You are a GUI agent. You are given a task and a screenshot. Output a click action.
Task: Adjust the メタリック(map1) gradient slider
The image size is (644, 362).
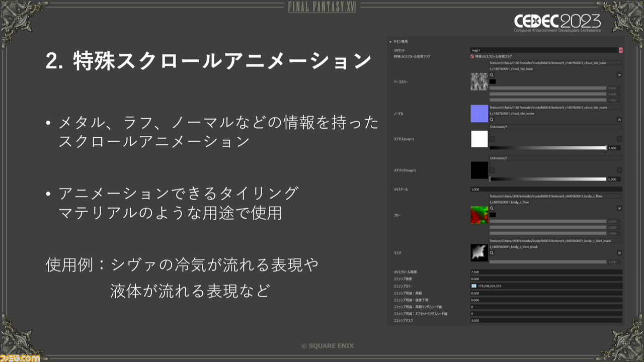click(548, 179)
